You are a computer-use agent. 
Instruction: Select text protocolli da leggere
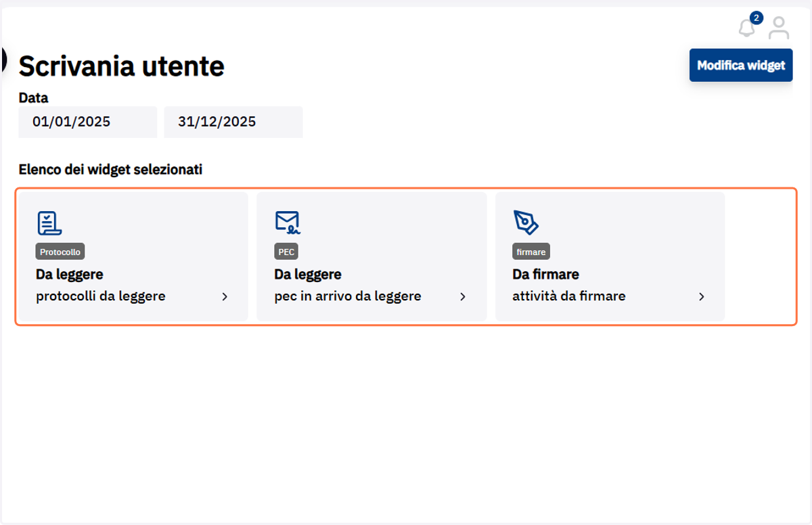pos(101,296)
